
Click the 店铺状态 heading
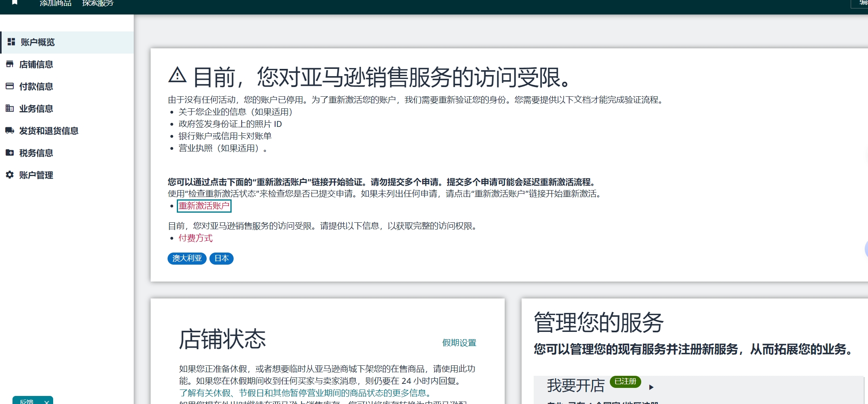point(222,339)
